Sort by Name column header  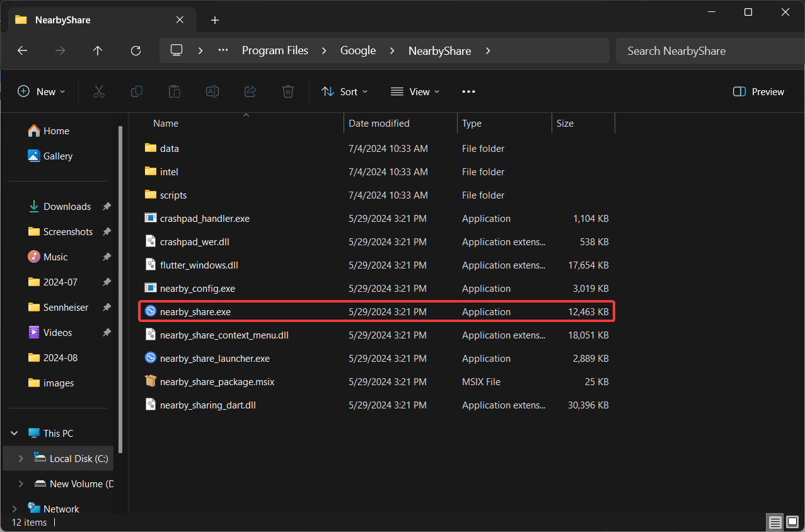pos(166,124)
